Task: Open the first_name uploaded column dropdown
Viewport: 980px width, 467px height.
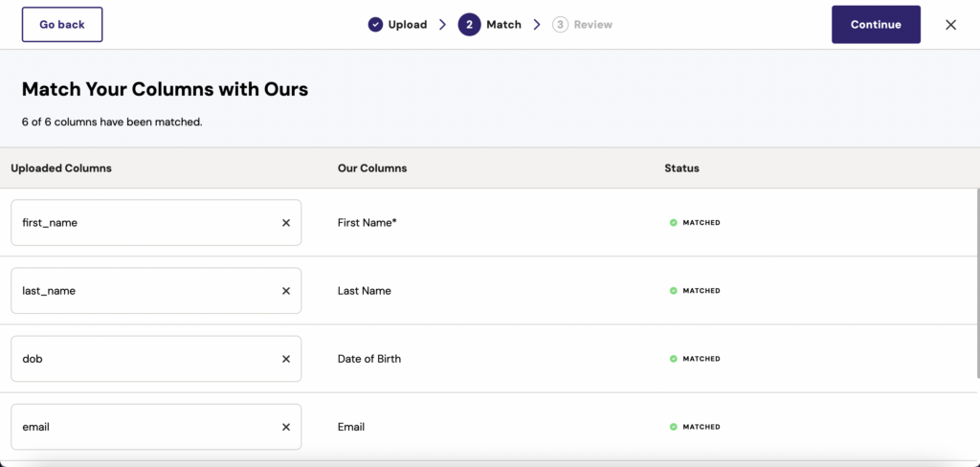Action: pyautogui.click(x=144, y=223)
